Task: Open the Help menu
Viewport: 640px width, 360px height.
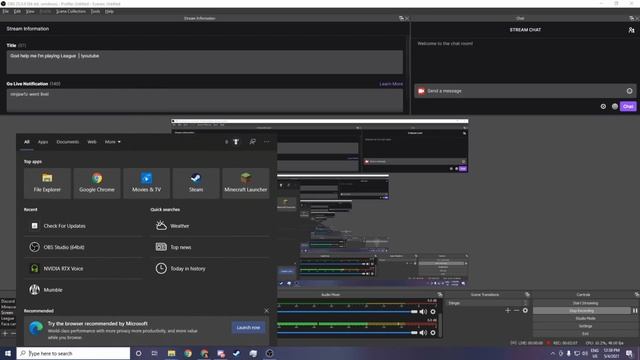Action: point(109,11)
